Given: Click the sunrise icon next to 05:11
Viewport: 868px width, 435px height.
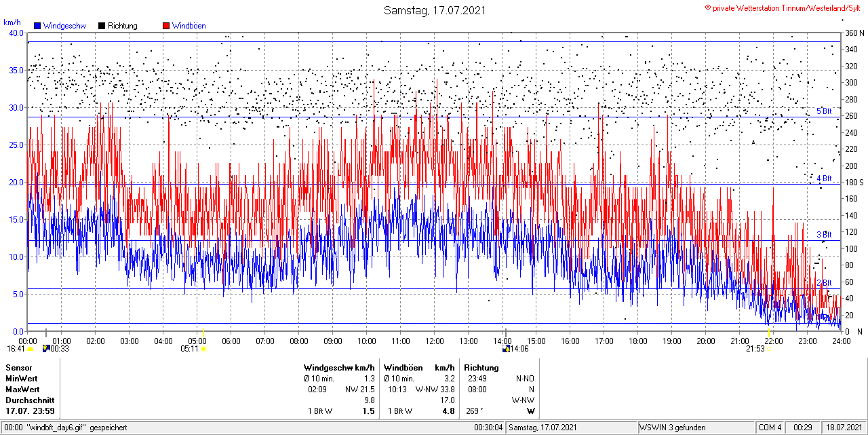Looking at the screenshot, I should pyautogui.click(x=204, y=349).
